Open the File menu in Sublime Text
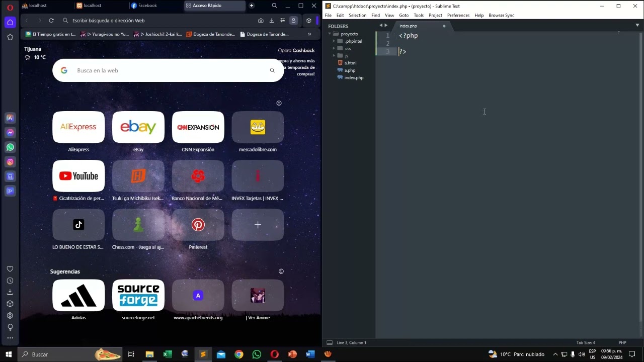 328,16
